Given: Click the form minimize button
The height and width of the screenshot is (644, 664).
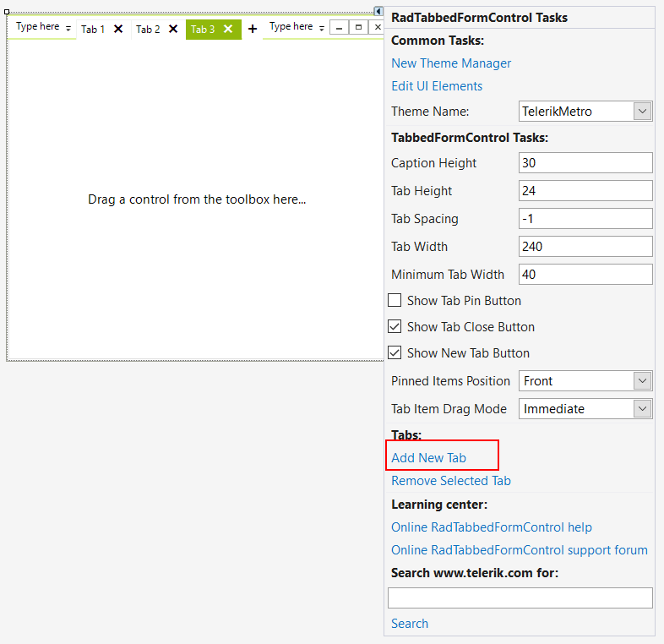Looking at the screenshot, I should tap(339, 28).
